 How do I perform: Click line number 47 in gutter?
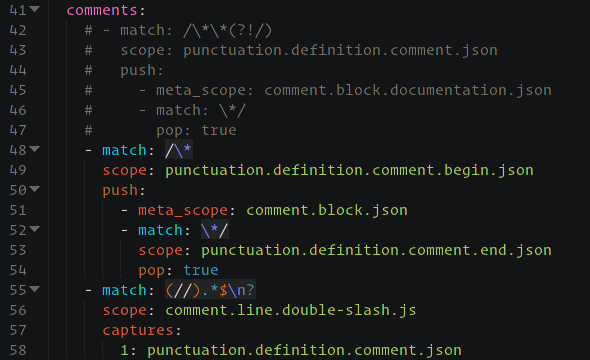pos(18,131)
